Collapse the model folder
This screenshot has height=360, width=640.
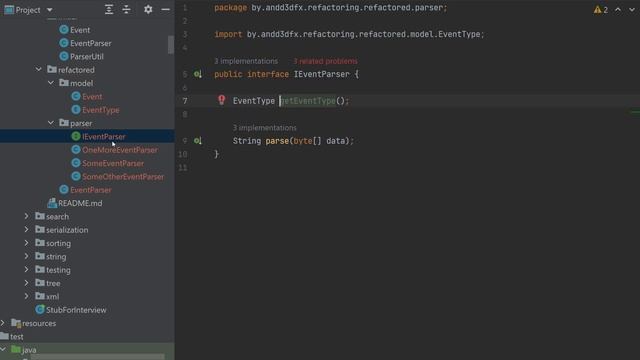(x=51, y=83)
